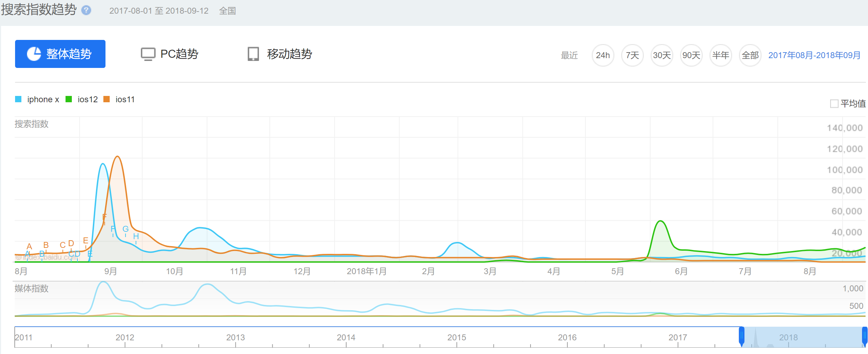Click the PC monitor icon
This screenshot has width=868, height=354.
[148, 54]
